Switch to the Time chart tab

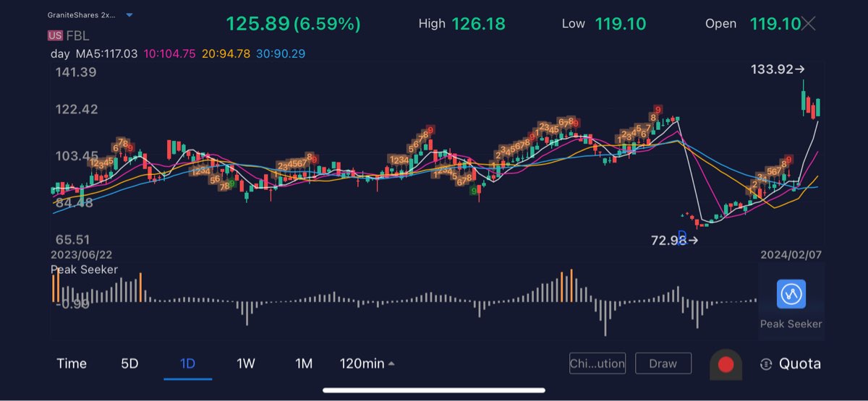coord(72,363)
